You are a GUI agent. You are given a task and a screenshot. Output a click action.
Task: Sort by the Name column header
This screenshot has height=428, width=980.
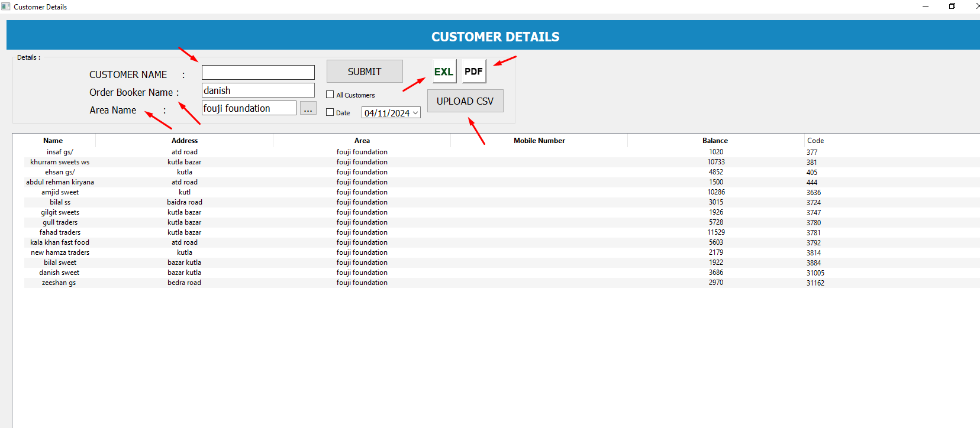pyautogui.click(x=53, y=141)
